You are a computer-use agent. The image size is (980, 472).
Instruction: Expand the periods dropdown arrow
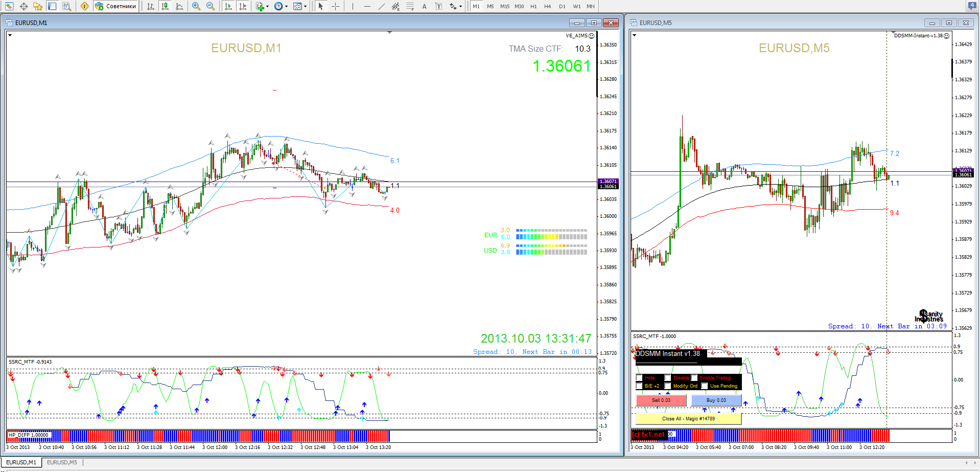pos(286,6)
